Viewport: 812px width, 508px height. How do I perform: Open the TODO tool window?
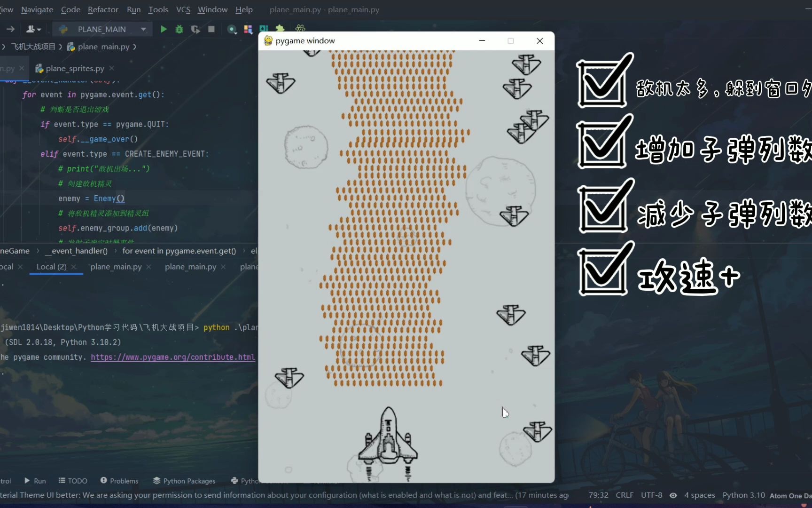click(x=72, y=481)
